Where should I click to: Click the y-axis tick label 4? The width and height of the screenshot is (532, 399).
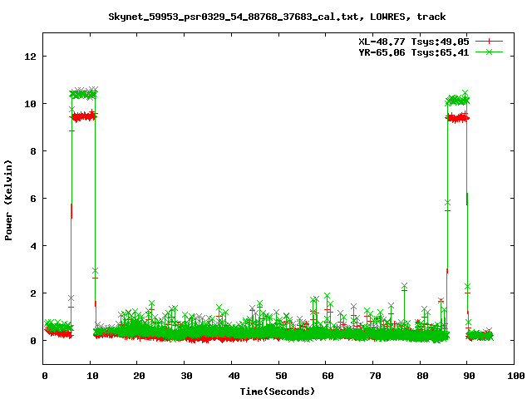[33, 246]
